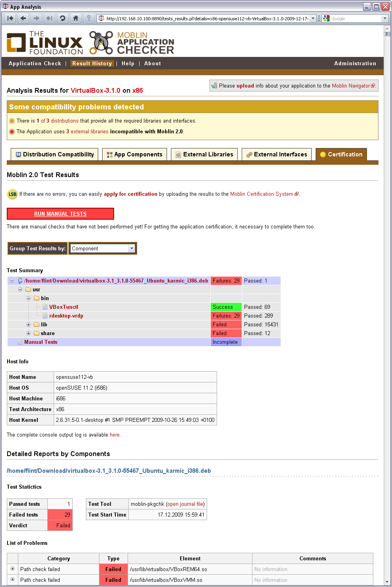Click in the browser address bar

[207, 18]
